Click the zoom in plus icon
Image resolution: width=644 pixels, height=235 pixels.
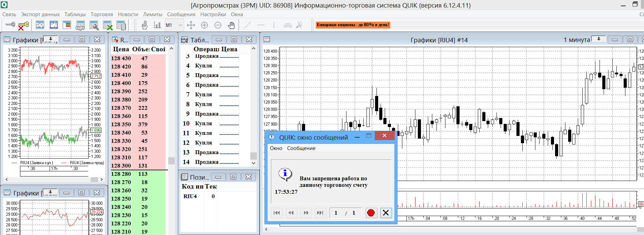click(204, 25)
